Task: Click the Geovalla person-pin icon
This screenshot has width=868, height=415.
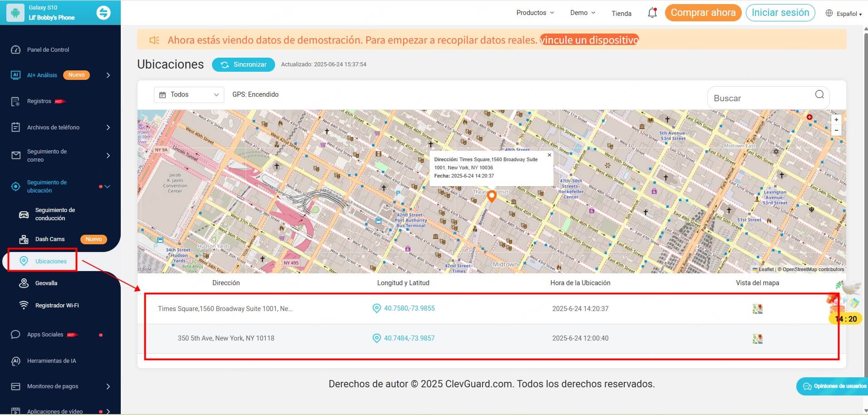Action: click(24, 283)
